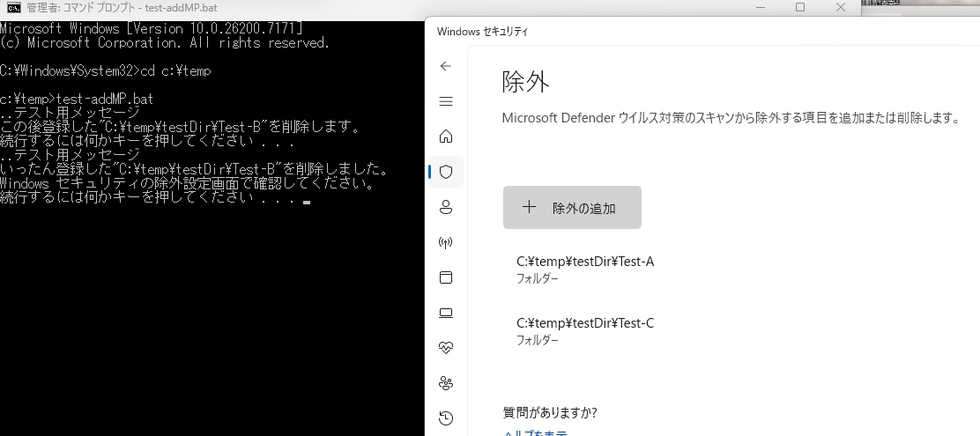Image resolution: width=980 pixels, height=436 pixels.
Task: Open the hamburger navigation menu
Action: click(x=446, y=101)
